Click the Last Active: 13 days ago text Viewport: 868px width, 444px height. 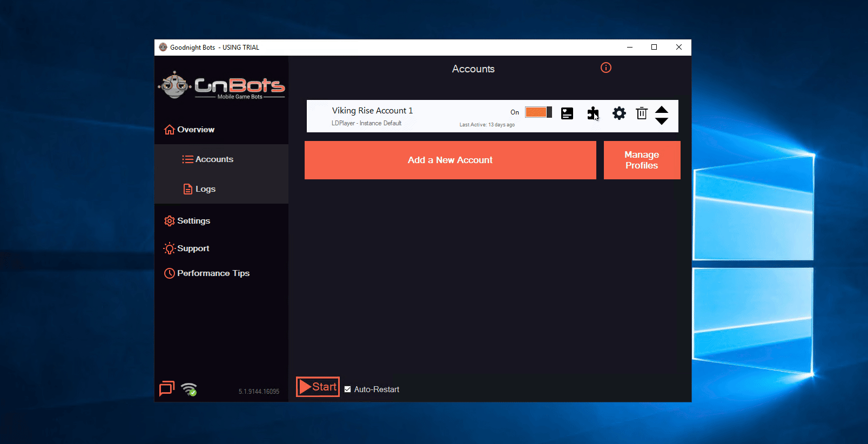tap(487, 125)
